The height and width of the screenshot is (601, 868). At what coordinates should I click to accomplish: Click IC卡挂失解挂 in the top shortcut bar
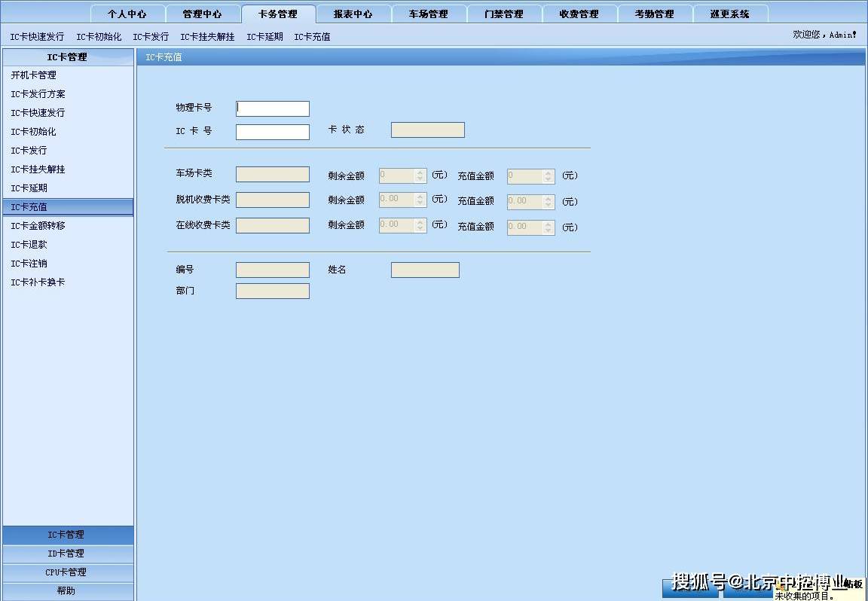[207, 36]
